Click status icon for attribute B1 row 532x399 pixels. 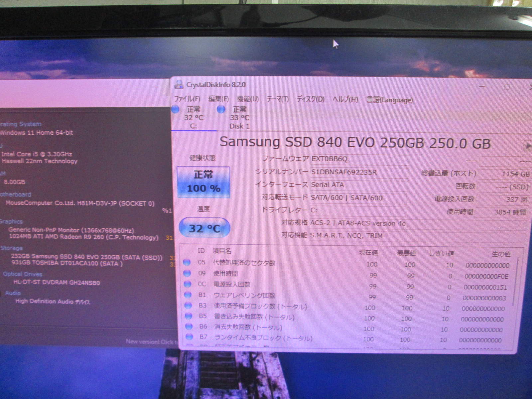[x=188, y=295]
